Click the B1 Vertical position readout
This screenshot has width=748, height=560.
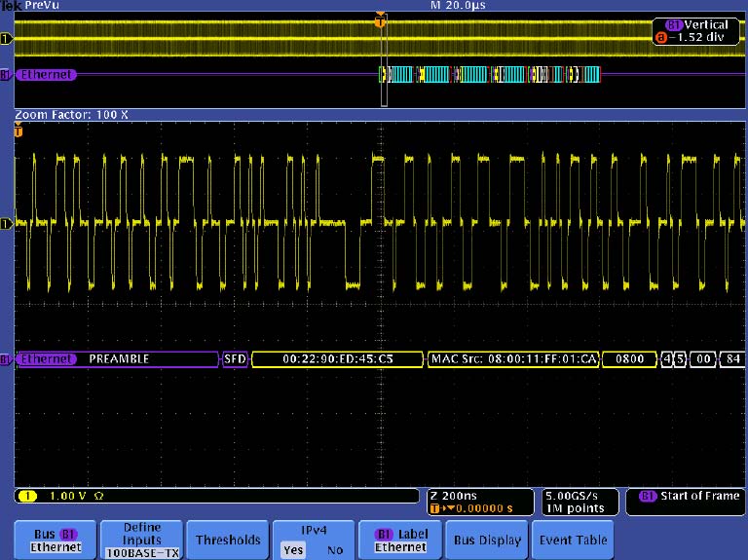coord(696,31)
